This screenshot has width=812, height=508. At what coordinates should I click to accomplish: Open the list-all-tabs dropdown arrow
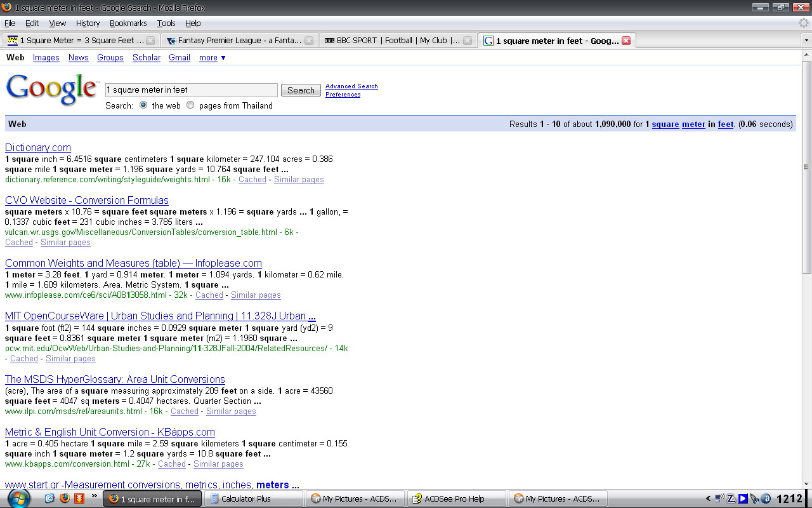(x=806, y=41)
